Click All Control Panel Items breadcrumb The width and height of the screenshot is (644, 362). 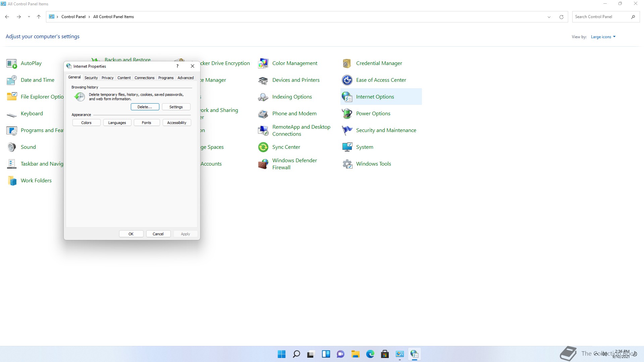(113, 17)
